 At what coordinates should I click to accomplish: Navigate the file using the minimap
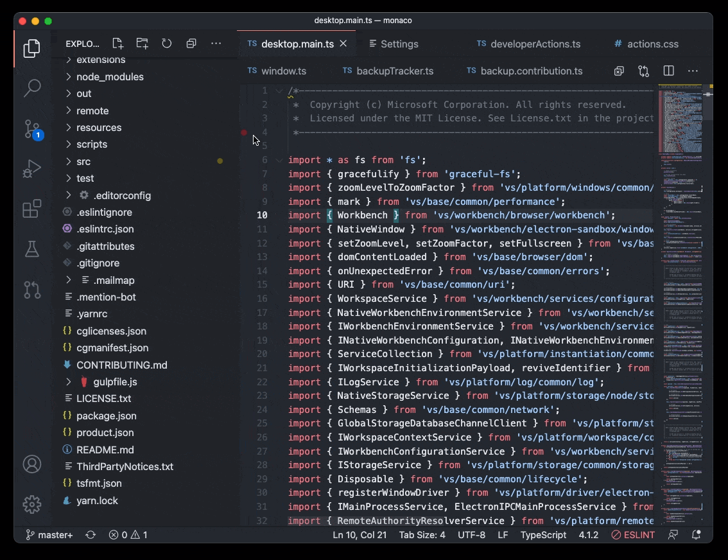680,257
